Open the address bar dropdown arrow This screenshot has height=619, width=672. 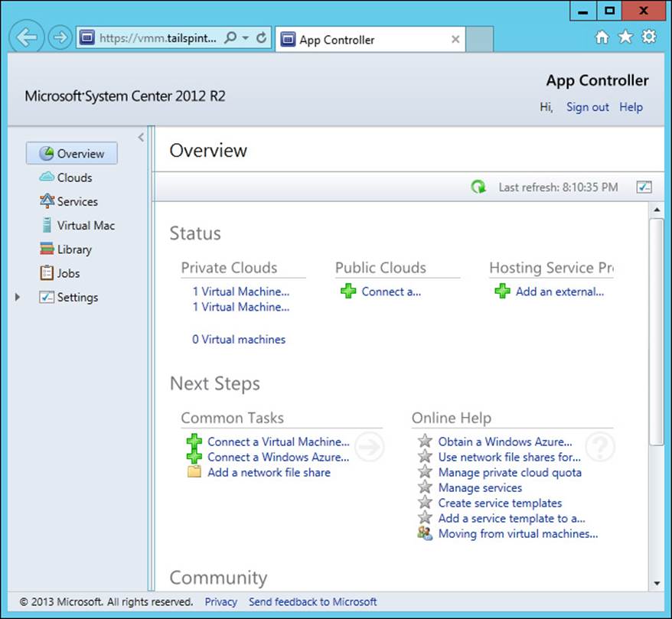(x=245, y=38)
